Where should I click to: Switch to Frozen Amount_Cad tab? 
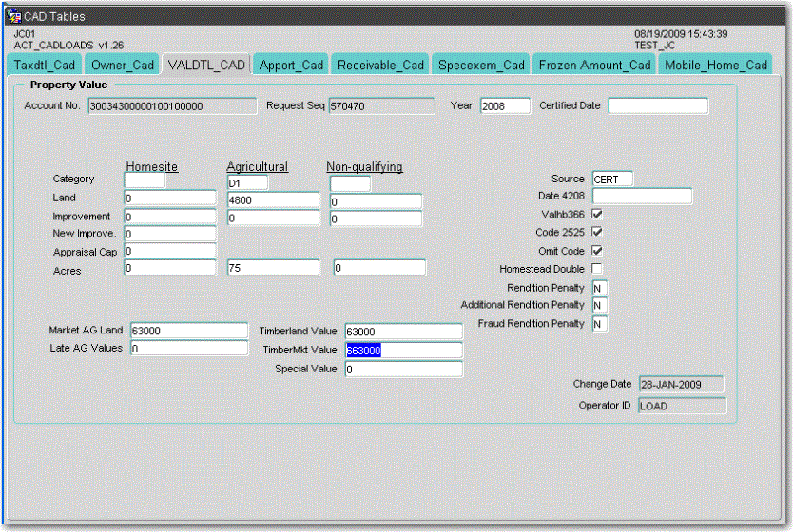tap(594, 65)
